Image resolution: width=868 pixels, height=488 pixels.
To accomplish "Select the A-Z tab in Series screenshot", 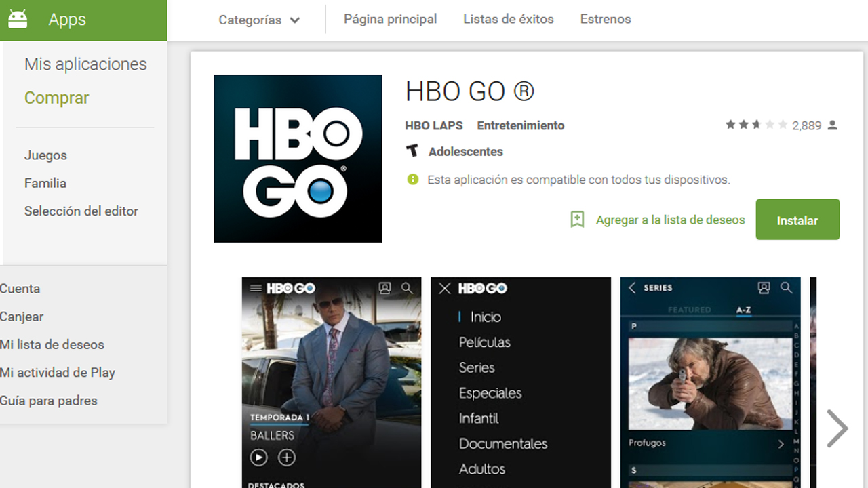I will click(743, 310).
